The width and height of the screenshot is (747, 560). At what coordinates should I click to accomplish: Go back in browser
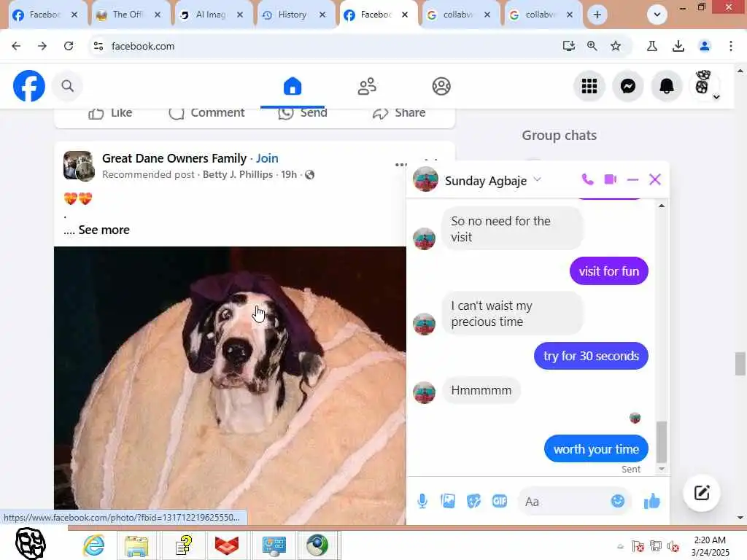pos(16,46)
